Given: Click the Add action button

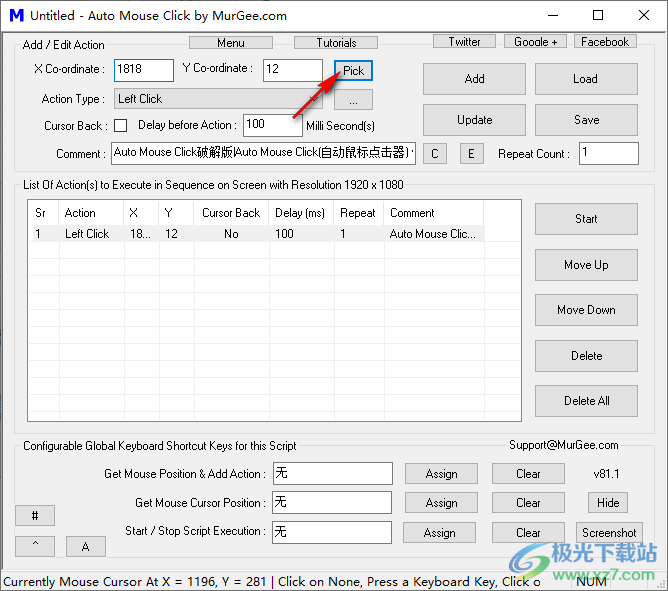Looking at the screenshot, I should pos(474,79).
